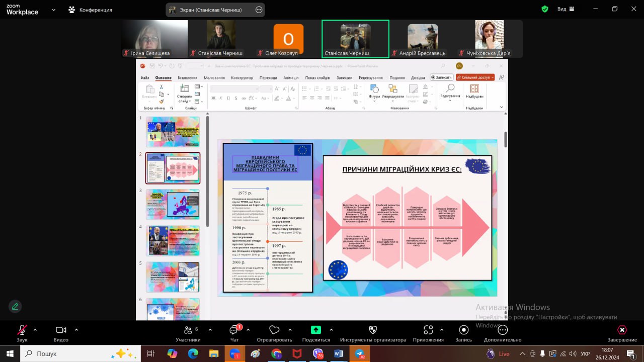Viewport: 644px width, 362px height.
Task: Expand the caret next to Участники
Action: (x=210, y=330)
